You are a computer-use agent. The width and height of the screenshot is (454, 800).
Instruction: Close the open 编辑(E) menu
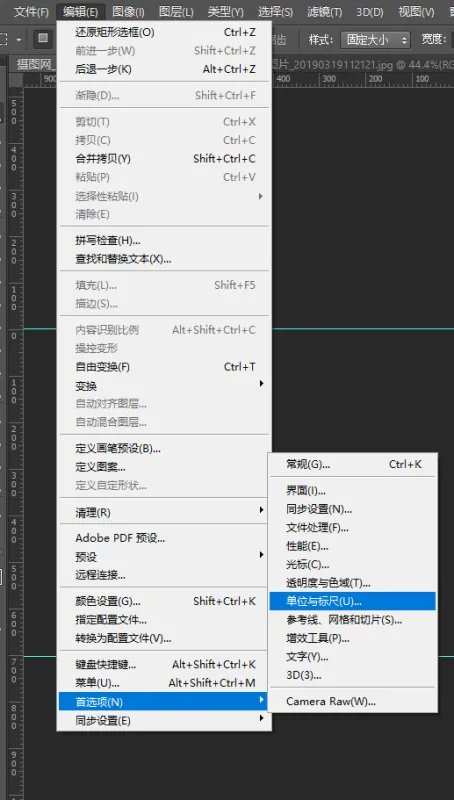coord(81,12)
